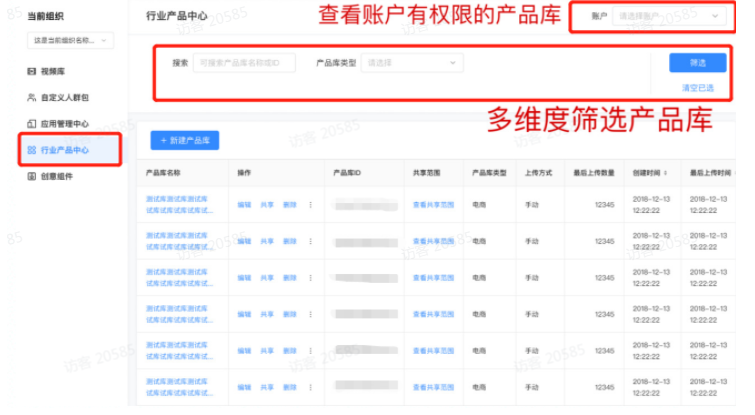Open the more-actions dots in fifth row
755x415 pixels.
(311, 351)
